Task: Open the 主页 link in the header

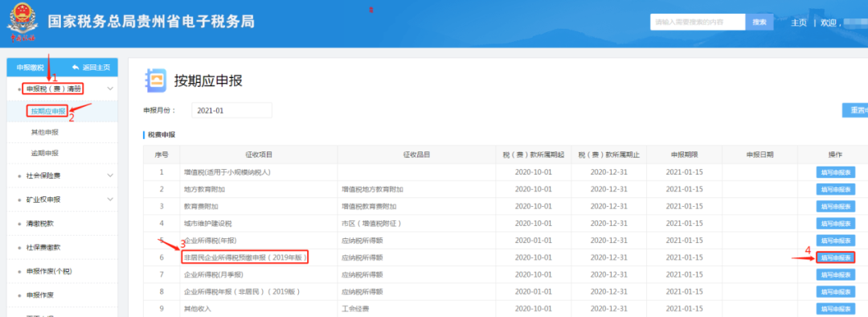Action: pos(798,23)
